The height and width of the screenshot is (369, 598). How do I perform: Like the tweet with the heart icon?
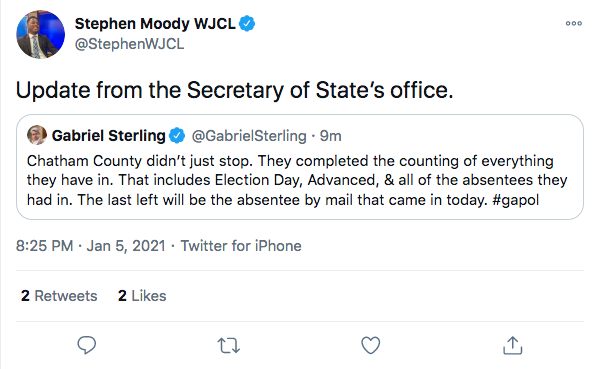coord(371,345)
